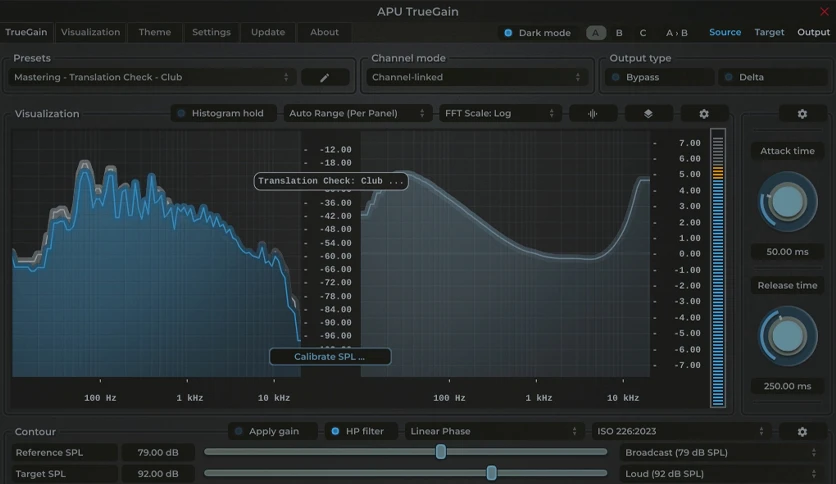The height and width of the screenshot is (484, 836).
Task: Enable Delta output type
Action: click(x=773, y=77)
